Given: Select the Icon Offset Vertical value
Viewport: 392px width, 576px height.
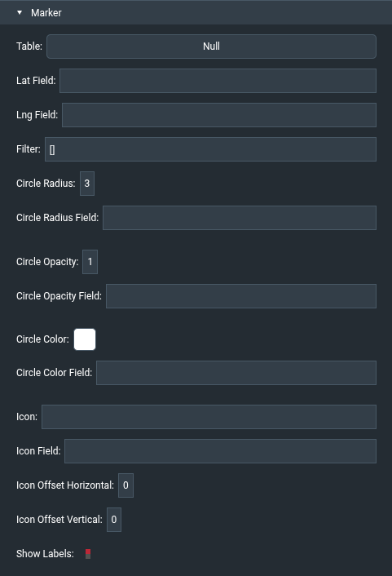Looking at the screenshot, I should click(114, 520).
